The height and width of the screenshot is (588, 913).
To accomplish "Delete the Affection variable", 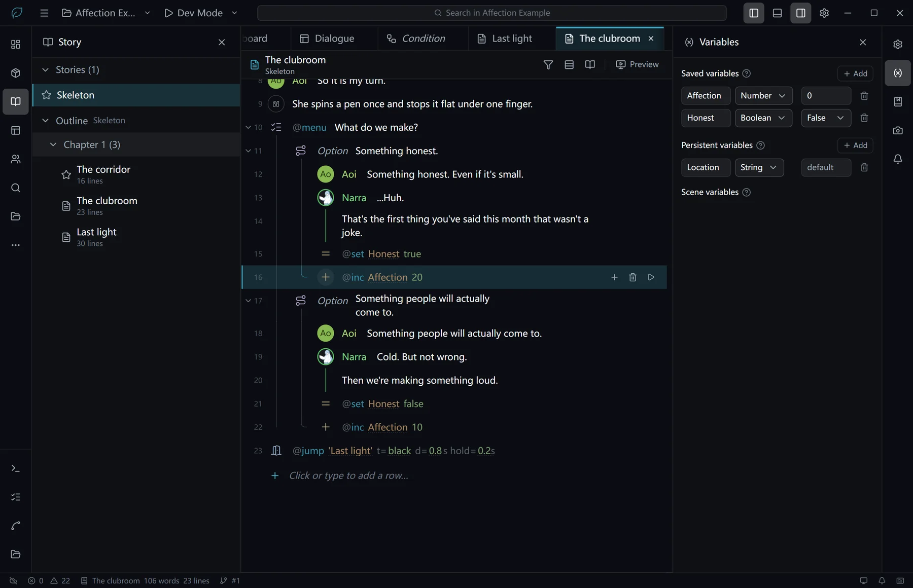I will pos(864,96).
